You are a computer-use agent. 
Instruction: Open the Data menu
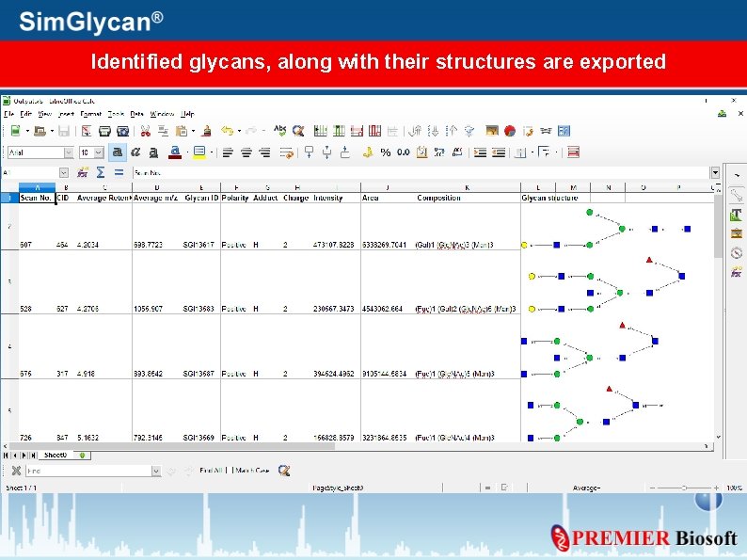click(136, 114)
